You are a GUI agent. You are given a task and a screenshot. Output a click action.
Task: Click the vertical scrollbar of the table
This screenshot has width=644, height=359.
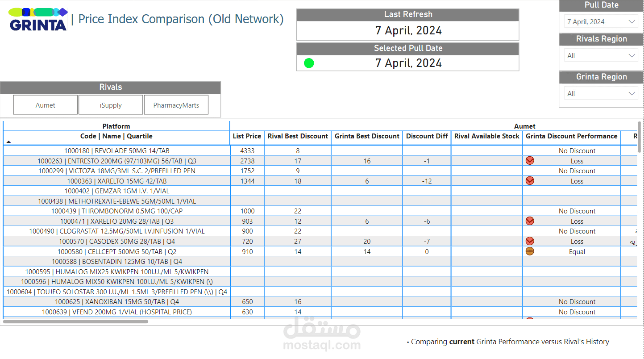point(640,137)
